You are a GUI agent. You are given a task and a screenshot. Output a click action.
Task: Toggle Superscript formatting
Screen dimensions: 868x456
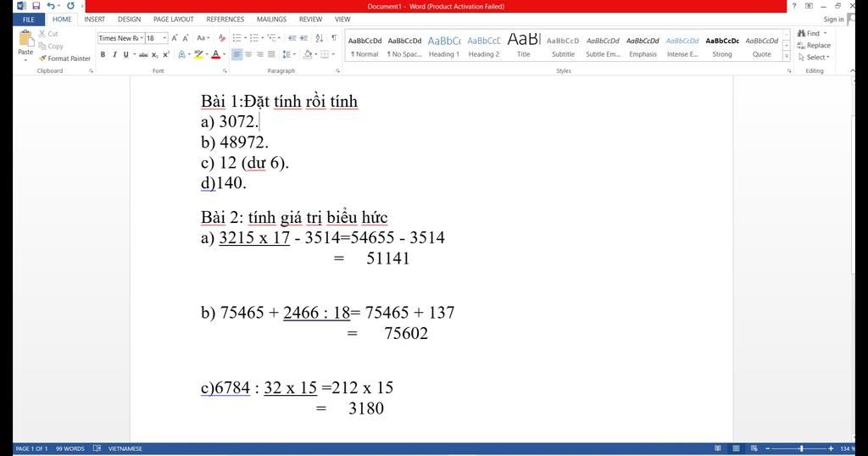coord(165,54)
